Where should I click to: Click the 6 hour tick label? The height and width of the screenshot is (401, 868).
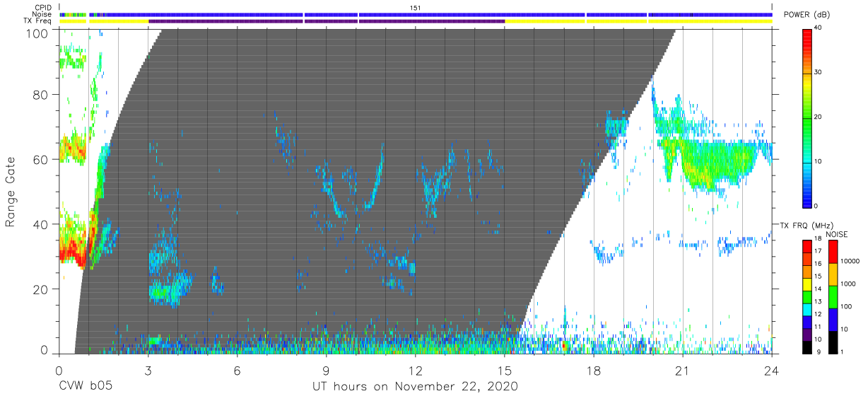tap(237, 370)
